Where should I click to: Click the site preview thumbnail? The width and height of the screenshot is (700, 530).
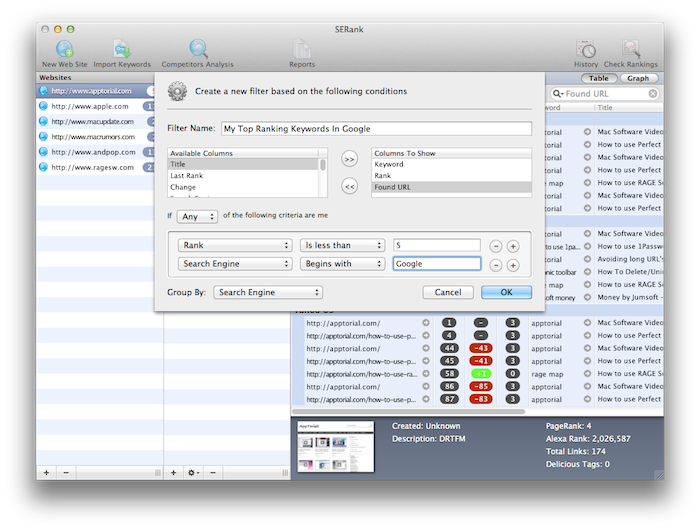[336, 447]
